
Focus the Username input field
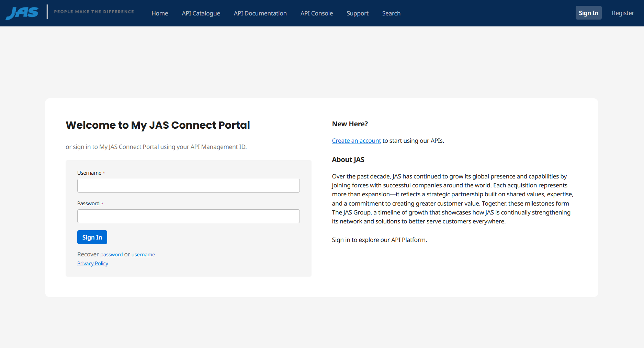click(x=188, y=186)
